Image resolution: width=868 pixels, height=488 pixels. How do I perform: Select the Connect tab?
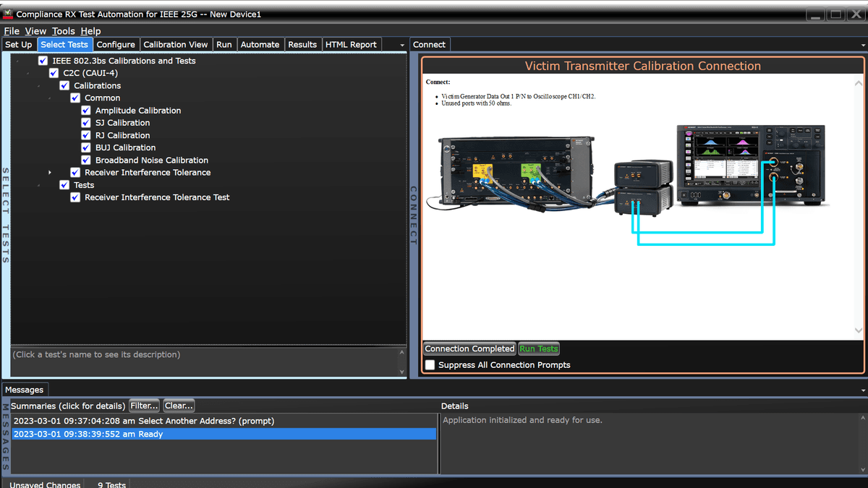[x=430, y=44]
